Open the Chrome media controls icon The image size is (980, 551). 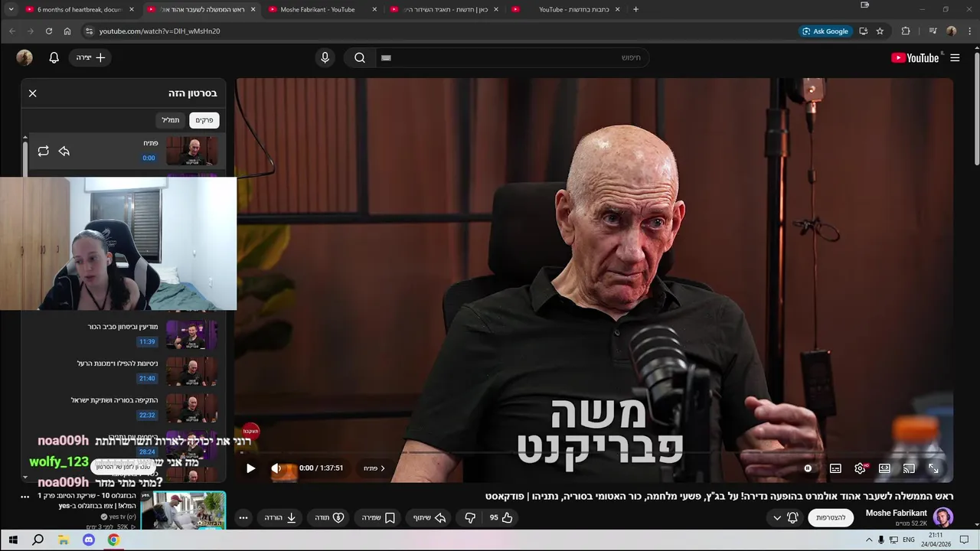coord(933,31)
